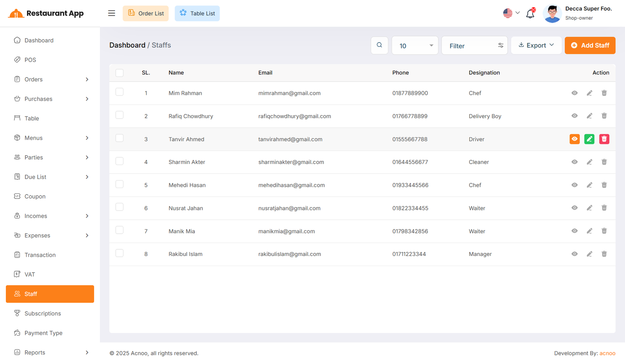Viewport: 625px width, 364px height.
Task: Go to Subscriptions in the sidebar
Action: tap(43, 313)
